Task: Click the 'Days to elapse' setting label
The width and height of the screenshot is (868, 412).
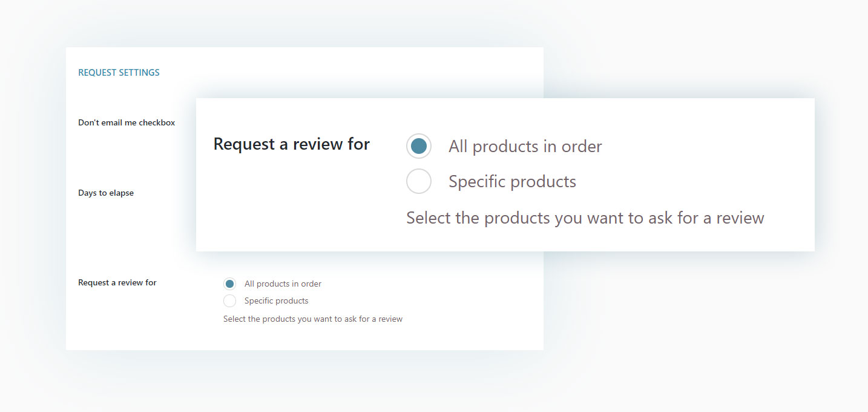Action: (106, 193)
